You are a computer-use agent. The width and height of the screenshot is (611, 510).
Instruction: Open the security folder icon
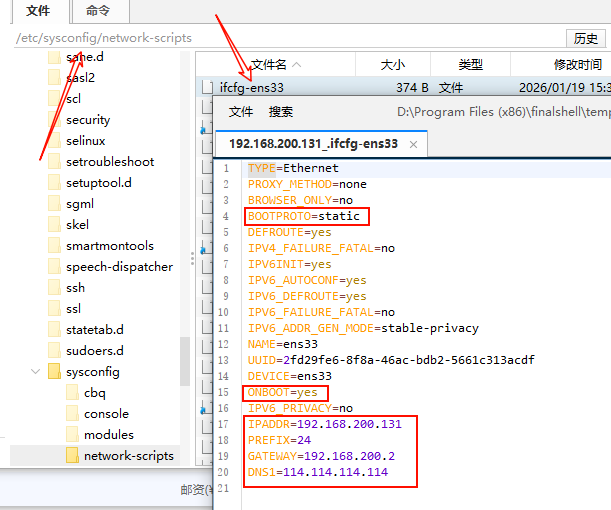(54, 120)
